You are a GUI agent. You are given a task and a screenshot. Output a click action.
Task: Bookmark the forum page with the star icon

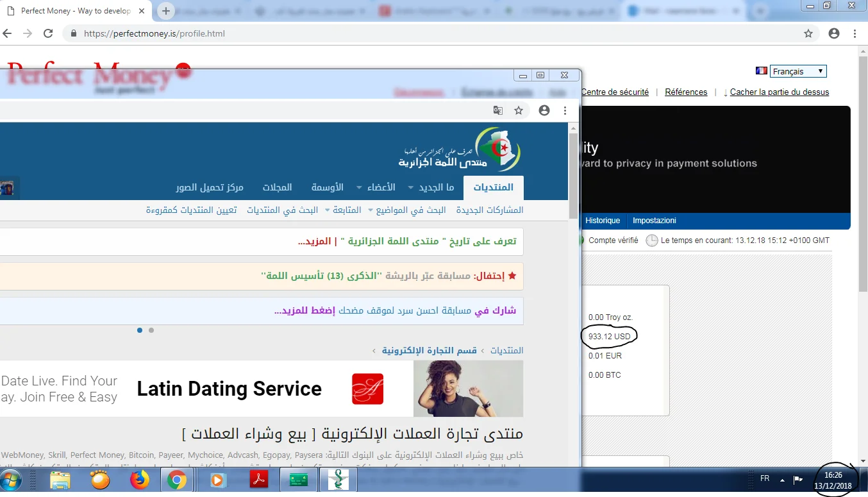[519, 110]
